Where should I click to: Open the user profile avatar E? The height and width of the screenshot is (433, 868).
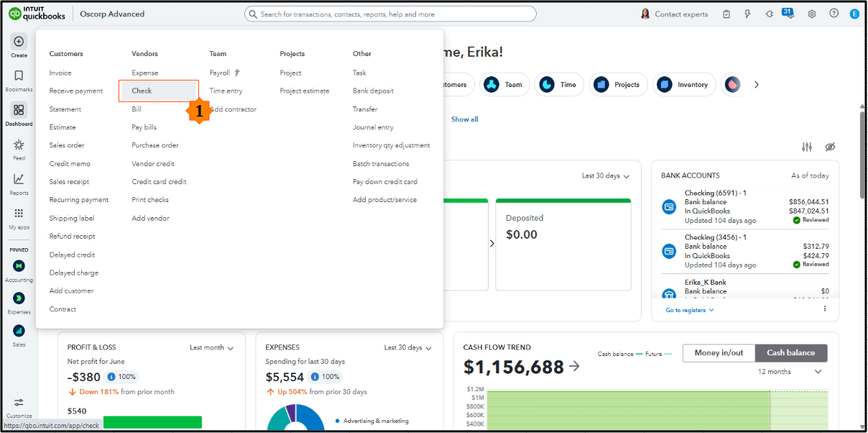click(x=854, y=14)
